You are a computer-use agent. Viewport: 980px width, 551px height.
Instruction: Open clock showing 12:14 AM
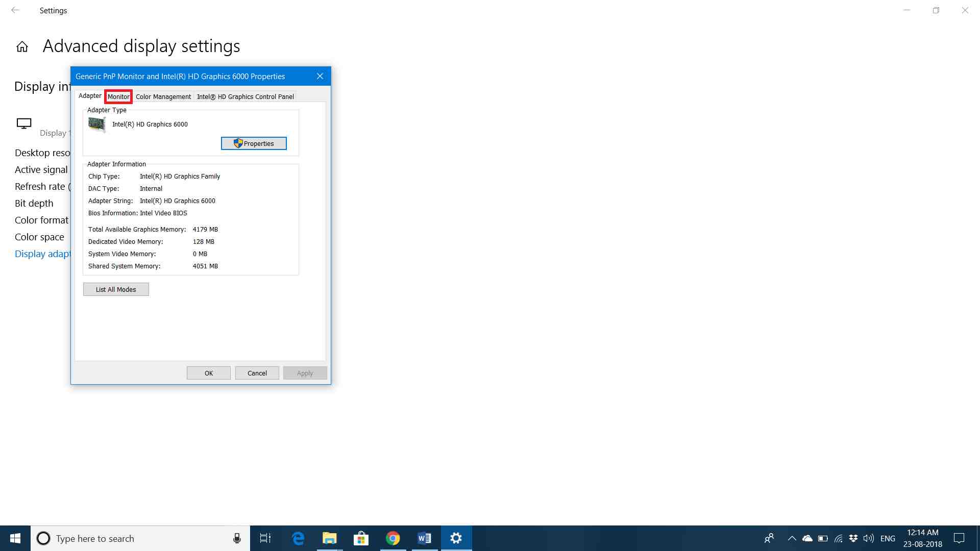[923, 538]
